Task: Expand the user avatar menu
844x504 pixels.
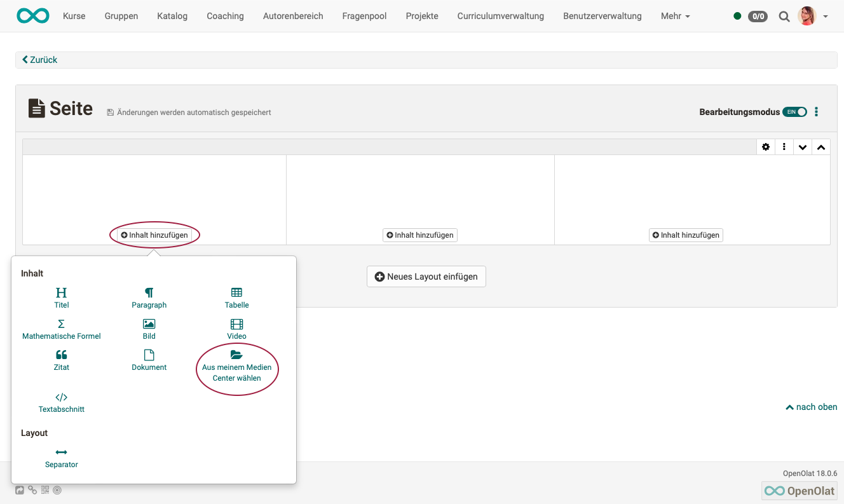Action: (x=812, y=16)
